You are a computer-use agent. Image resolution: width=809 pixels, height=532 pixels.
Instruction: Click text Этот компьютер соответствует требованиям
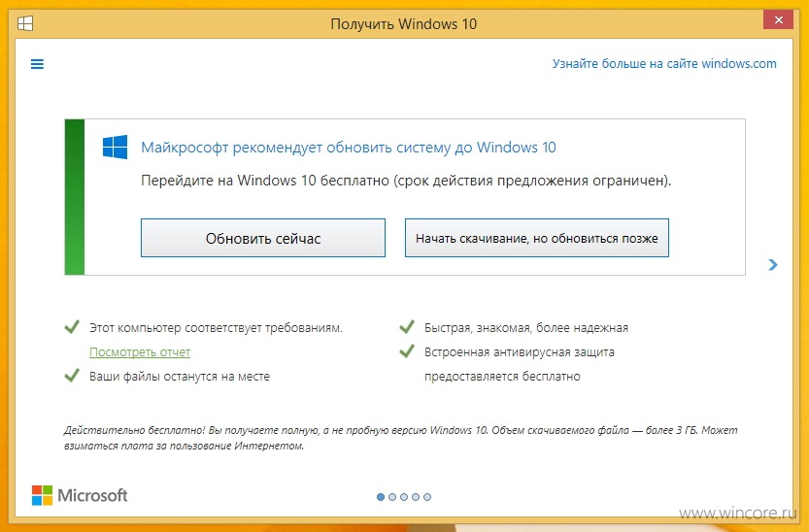coord(216,328)
